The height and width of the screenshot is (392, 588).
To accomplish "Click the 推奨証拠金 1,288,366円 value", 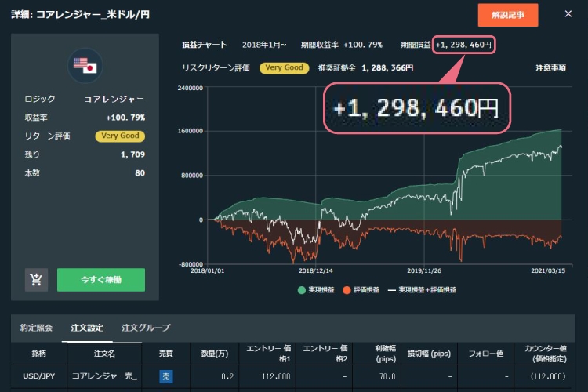I will 387,68.
